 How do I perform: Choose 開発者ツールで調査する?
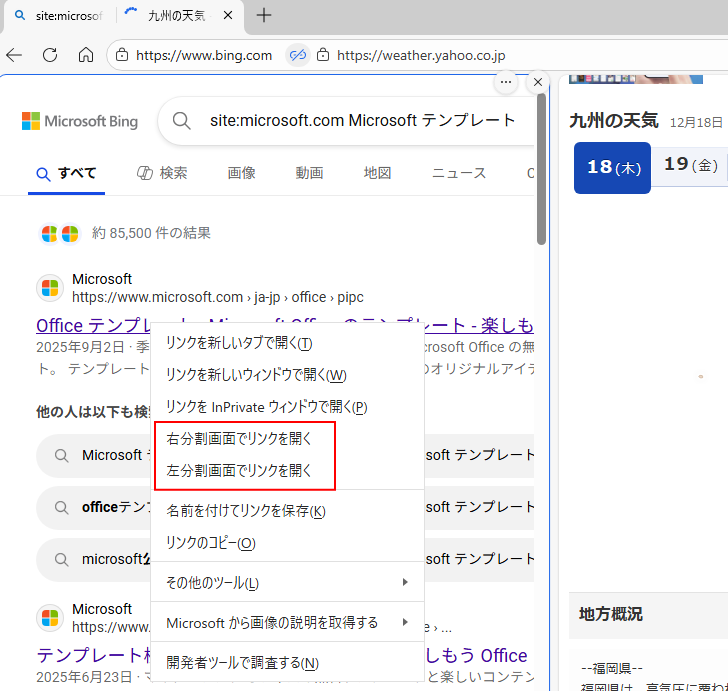pyautogui.click(x=287, y=663)
